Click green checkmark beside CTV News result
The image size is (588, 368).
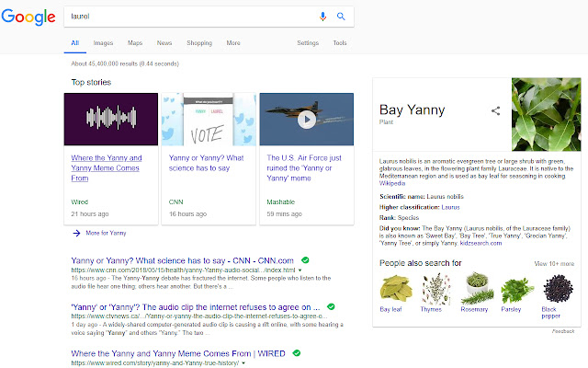pyautogui.click(x=331, y=306)
